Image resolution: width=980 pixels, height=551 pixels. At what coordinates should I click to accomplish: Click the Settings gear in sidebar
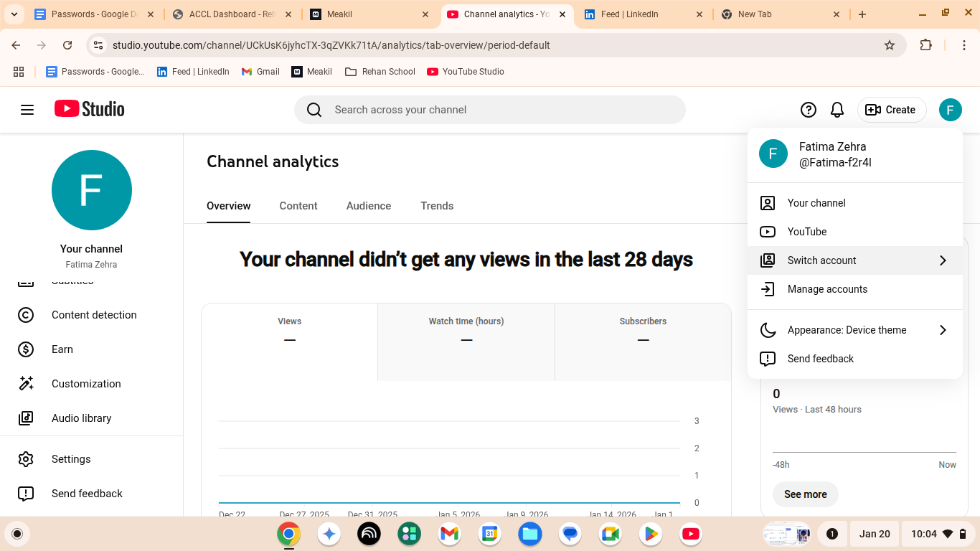(x=26, y=459)
